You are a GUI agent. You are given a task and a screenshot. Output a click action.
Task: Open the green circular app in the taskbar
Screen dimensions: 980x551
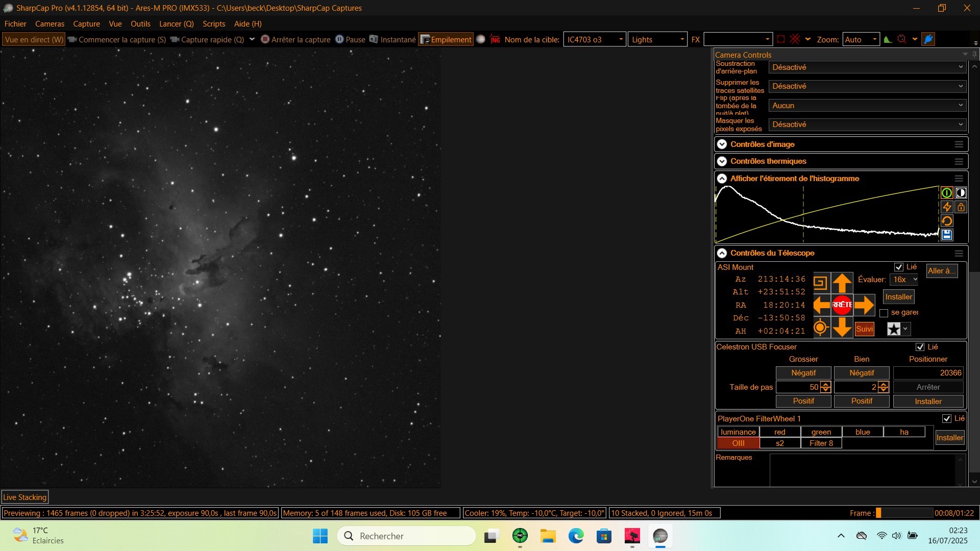click(x=520, y=536)
